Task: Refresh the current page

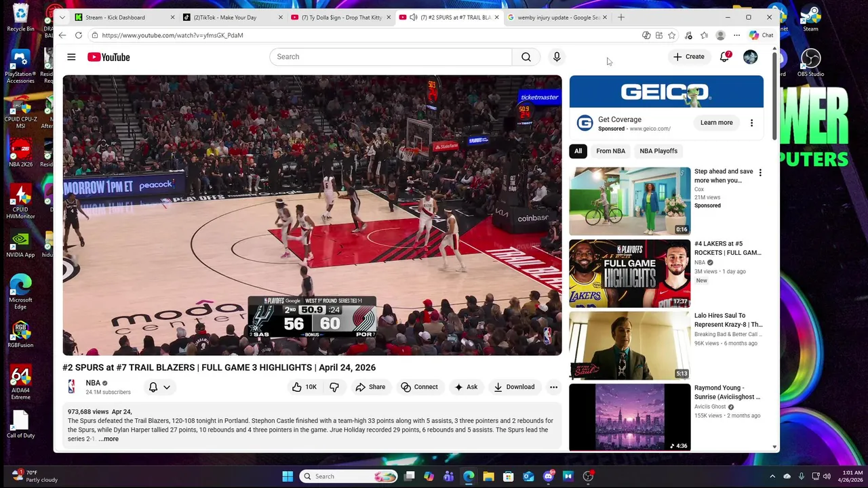Action: click(x=79, y=35)
